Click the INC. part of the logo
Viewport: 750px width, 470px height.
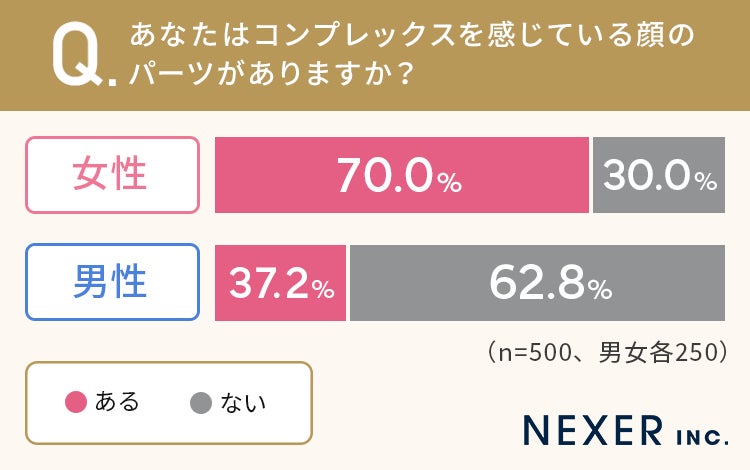[703, 437]
